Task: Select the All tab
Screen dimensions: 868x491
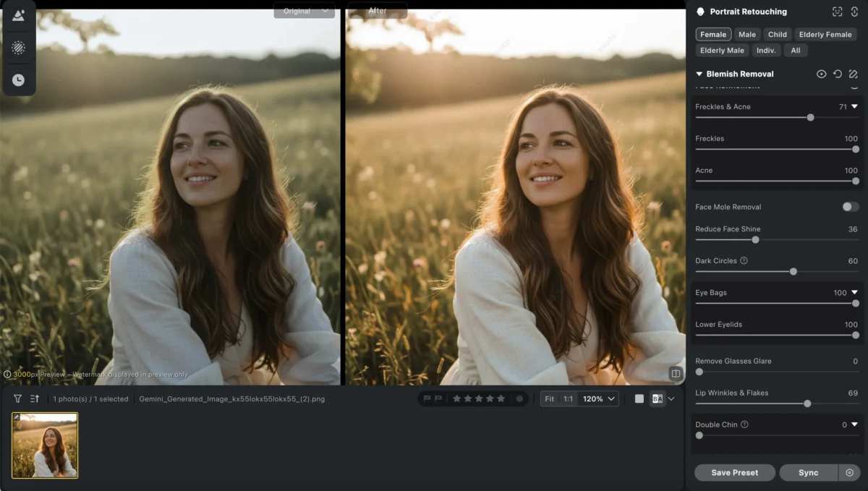Action: coord(796,51)
